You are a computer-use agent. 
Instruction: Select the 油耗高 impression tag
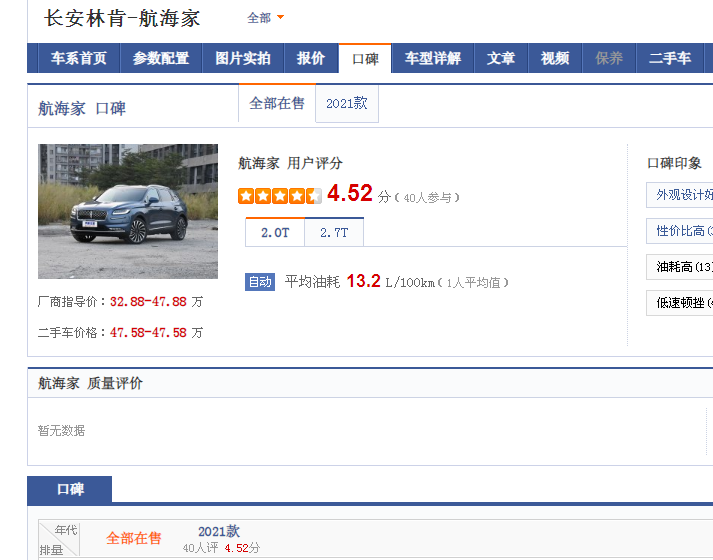(682, 267)
